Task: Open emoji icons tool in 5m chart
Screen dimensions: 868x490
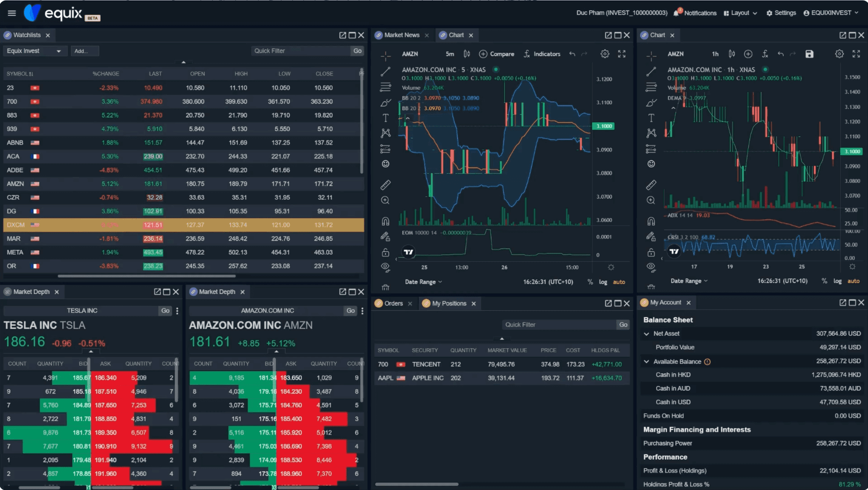Action: coord(386,164)
